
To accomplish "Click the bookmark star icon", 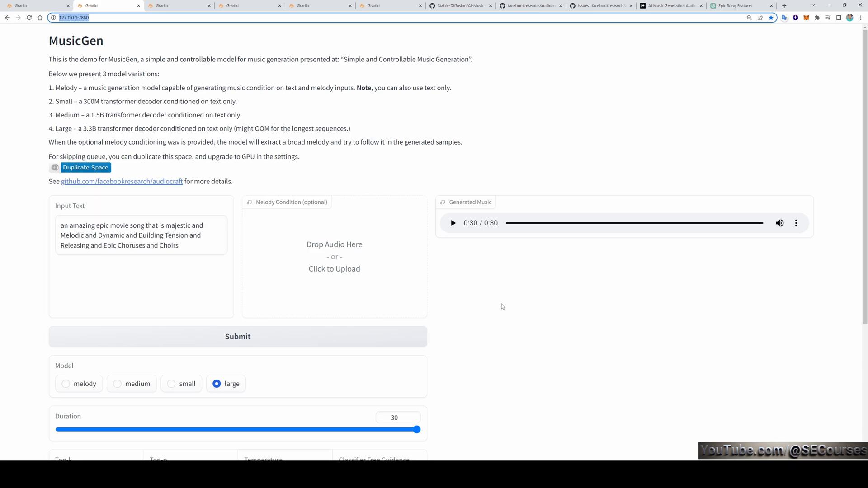I will [x=771, y=18].
